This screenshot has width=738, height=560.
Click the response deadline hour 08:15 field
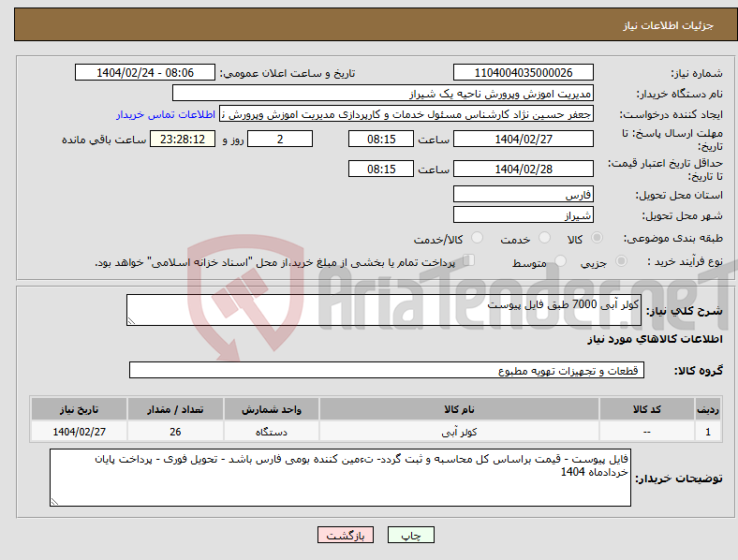381,139
